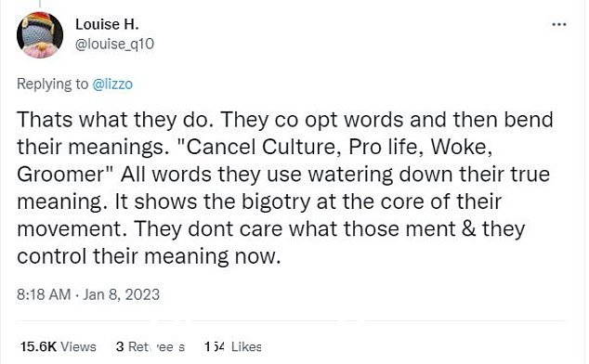Click Louise H.'s profile avatar
The image size is (589, 364).
40,35
